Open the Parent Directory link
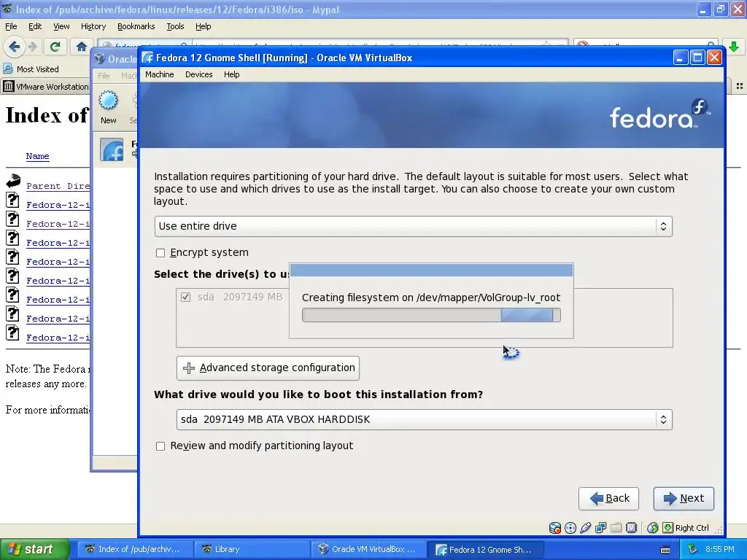 58,186
